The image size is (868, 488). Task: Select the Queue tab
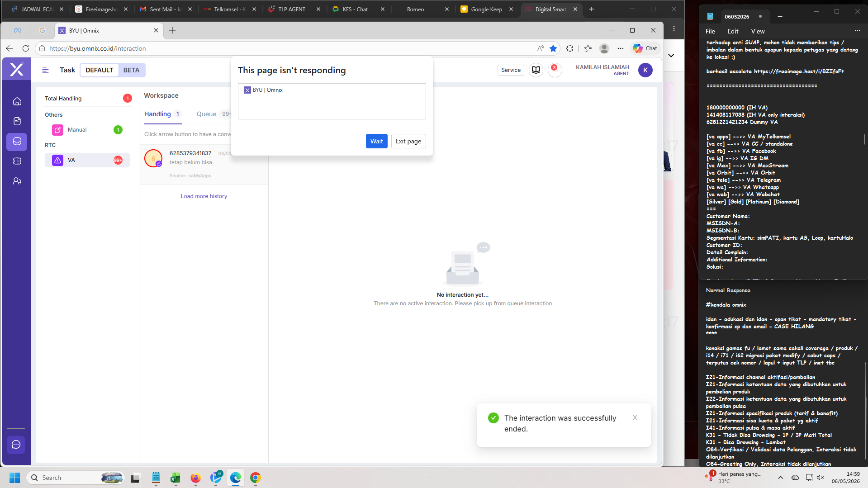pos(213,114)
